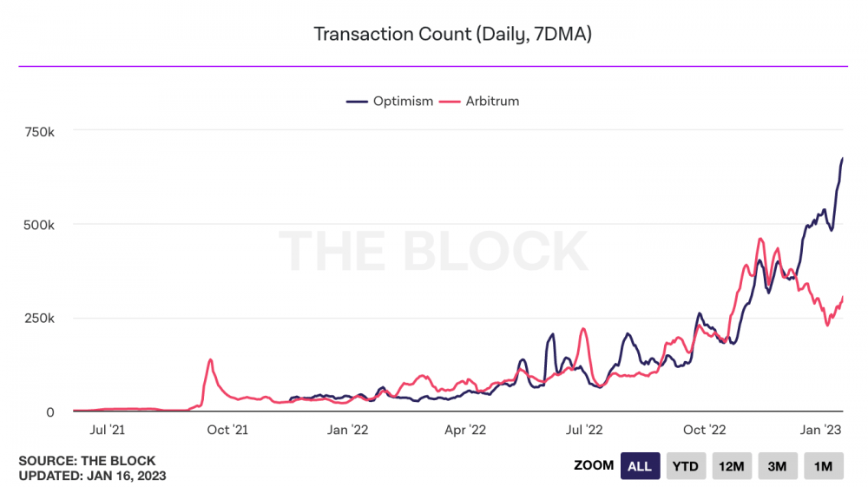The height and width of the screenshot is (487, 868).
Task: Click the SOURCE: THE BLOCK text
Action: pos(87,461)
